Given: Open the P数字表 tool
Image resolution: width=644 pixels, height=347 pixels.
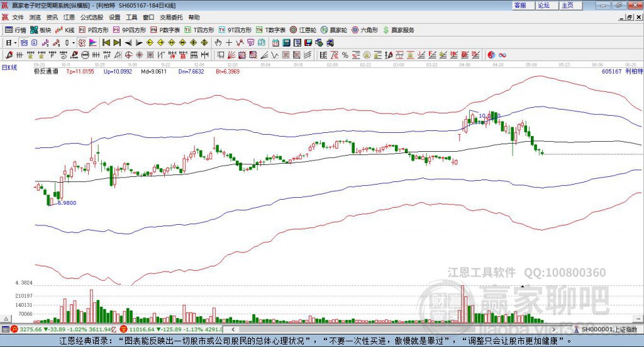Looking at the screenshot, I should [x=165, y=30].
